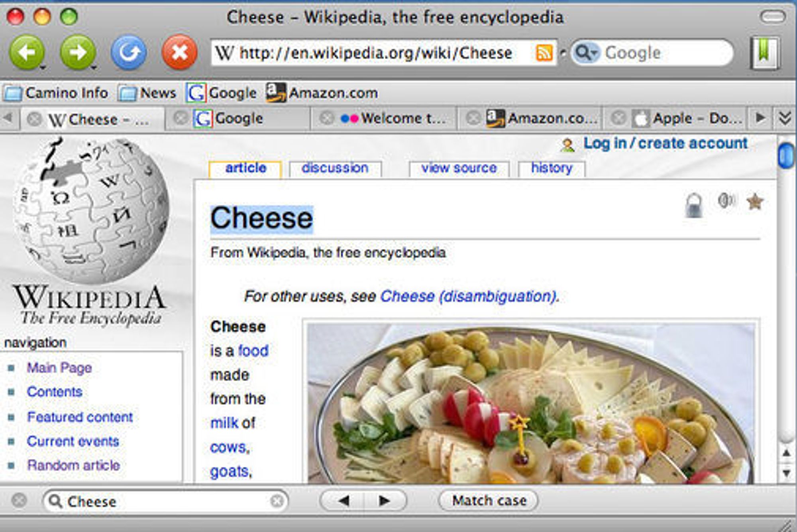The width and height of the screenshot is (797, 532).
Task: Click the featured article star icon
Action: point(755,202)
